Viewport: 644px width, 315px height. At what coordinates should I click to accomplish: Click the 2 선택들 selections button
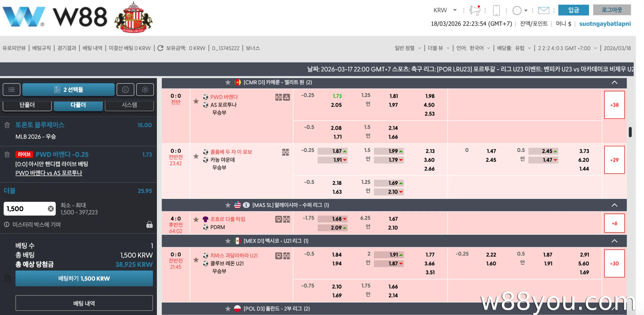tap(68, 90)
